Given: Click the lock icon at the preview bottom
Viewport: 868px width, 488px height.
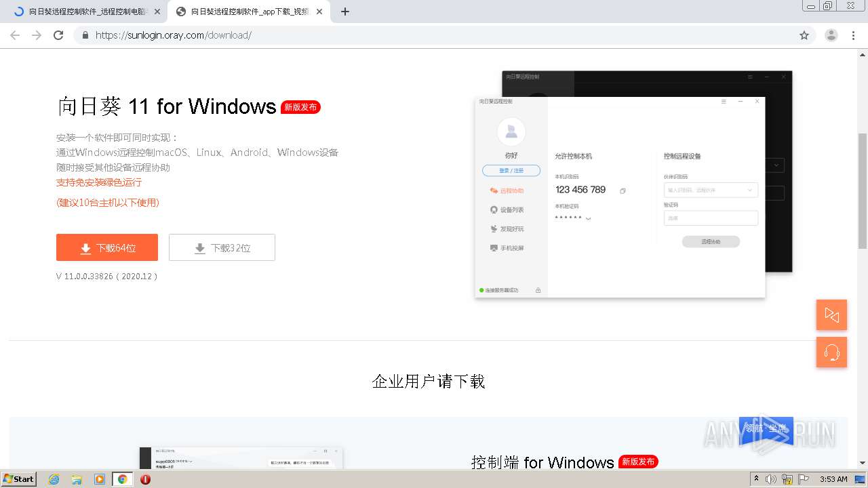Looking at the screenshot, I should point(538,290).
